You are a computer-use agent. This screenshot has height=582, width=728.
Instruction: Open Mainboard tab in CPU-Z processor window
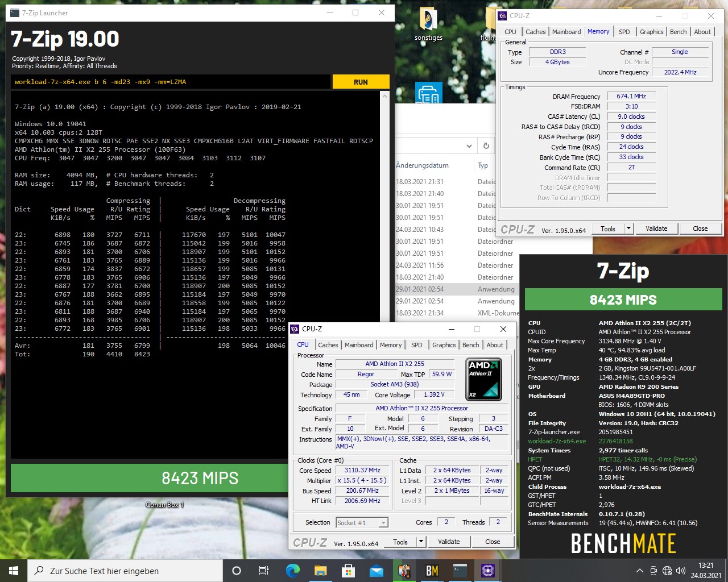pos(359,345)
